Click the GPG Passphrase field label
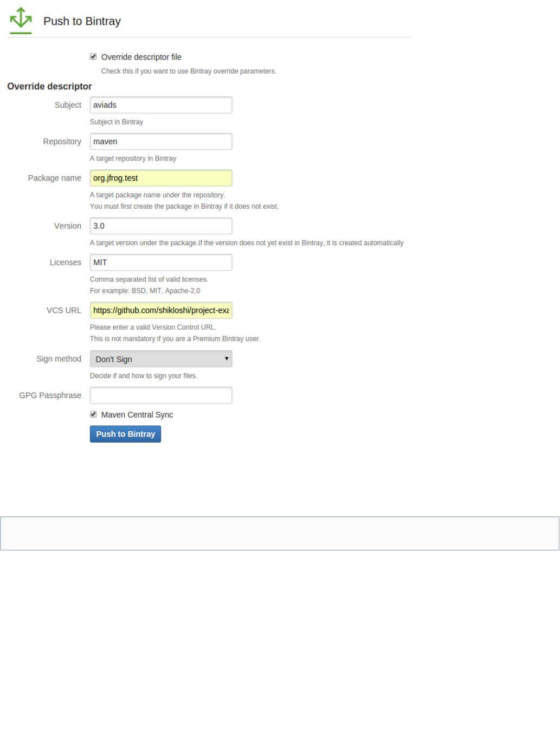The width and height of the screenshot is (560, 755). [x=50, y=395]
